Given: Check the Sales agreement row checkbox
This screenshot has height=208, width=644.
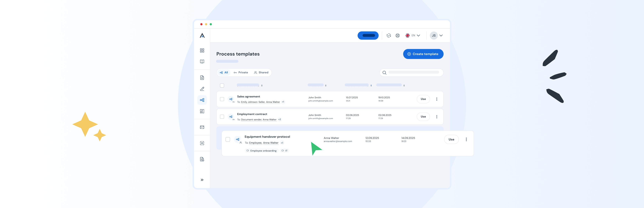Looking at the screenshot, I should point(222,99).
